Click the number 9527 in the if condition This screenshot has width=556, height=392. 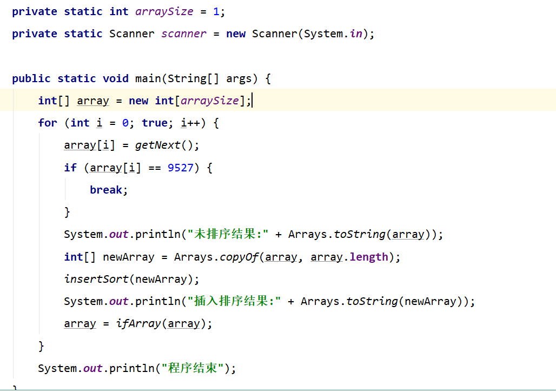181,168
